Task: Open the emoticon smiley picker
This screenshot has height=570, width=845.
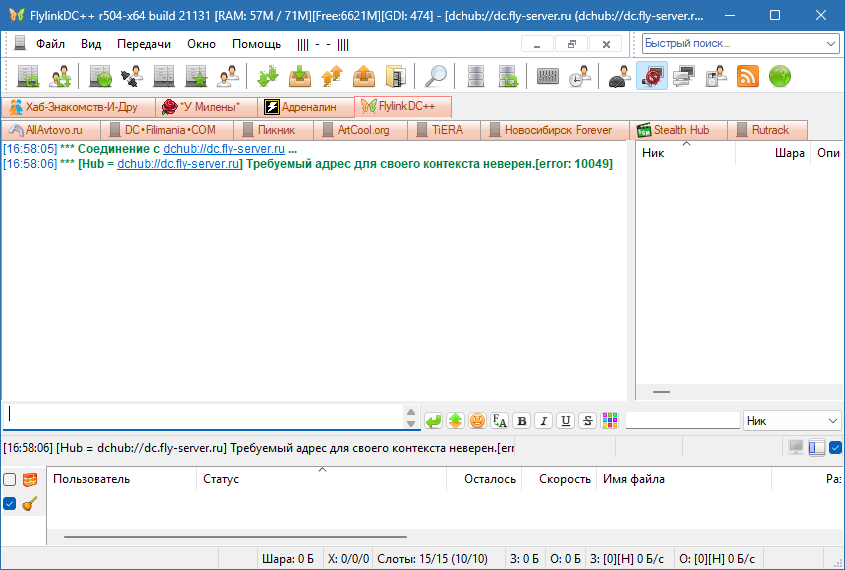Action: (x=477, y=421)
